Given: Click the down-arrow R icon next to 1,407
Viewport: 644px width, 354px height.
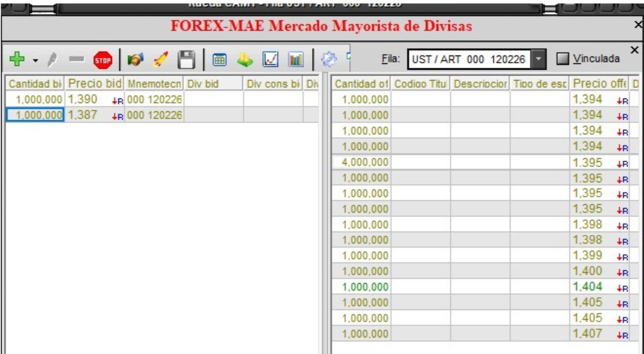Looking at the screenshot, I should point(622,335).
